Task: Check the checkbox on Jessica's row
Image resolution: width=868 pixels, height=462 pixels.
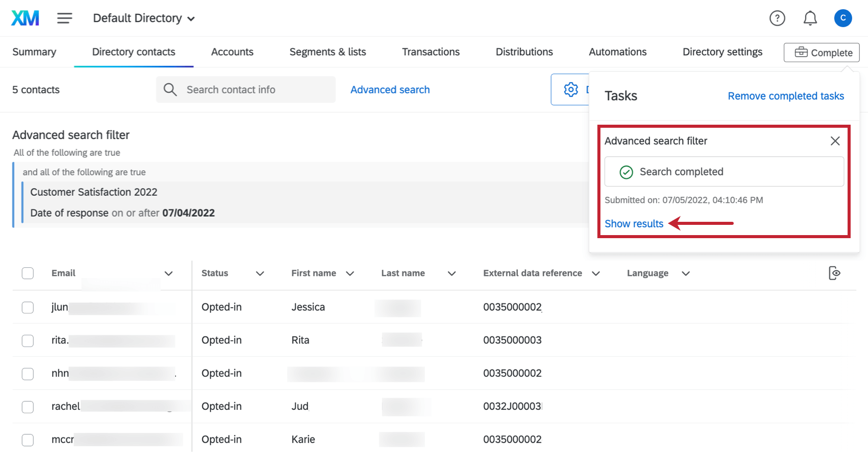Action: point(28,307)
